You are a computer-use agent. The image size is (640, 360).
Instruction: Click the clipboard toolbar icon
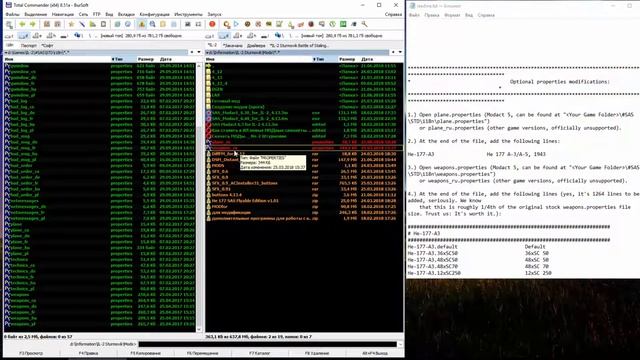click(x=103, y=24)
